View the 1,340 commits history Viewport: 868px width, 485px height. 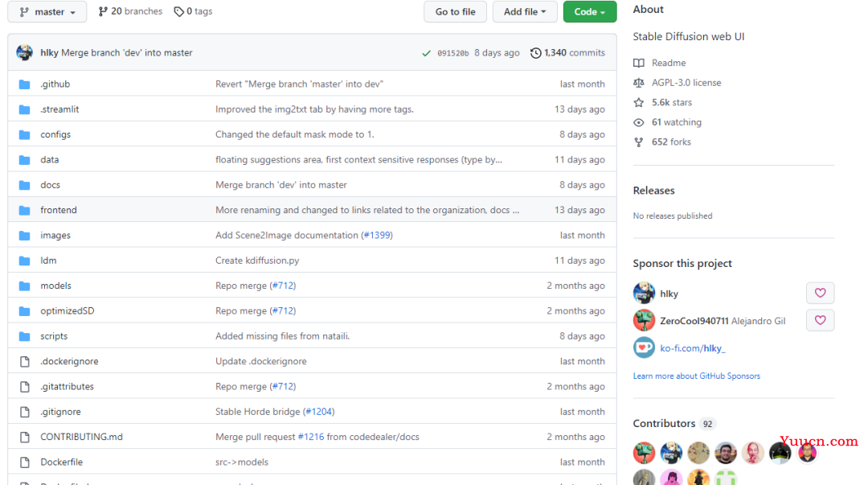(567, 52)
